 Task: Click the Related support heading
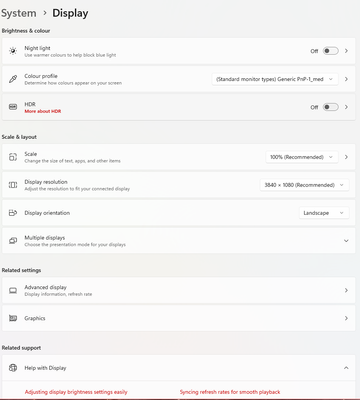coord(21,348)
